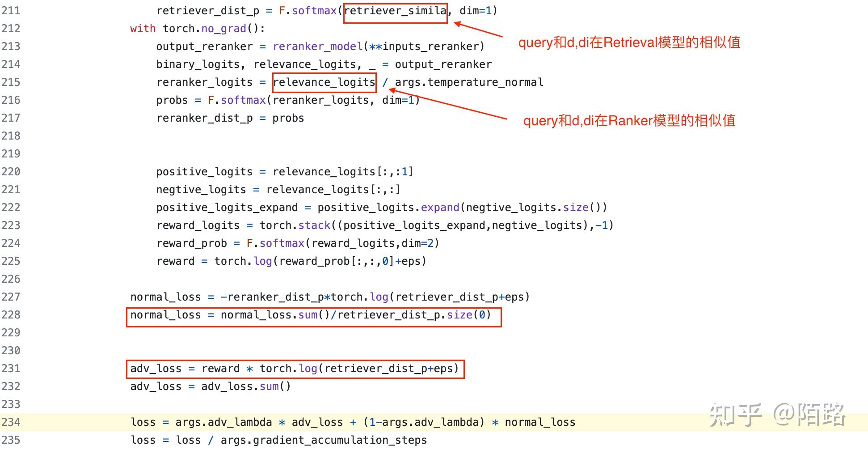Click the F.softmax call on line 211

coord(313,10)
